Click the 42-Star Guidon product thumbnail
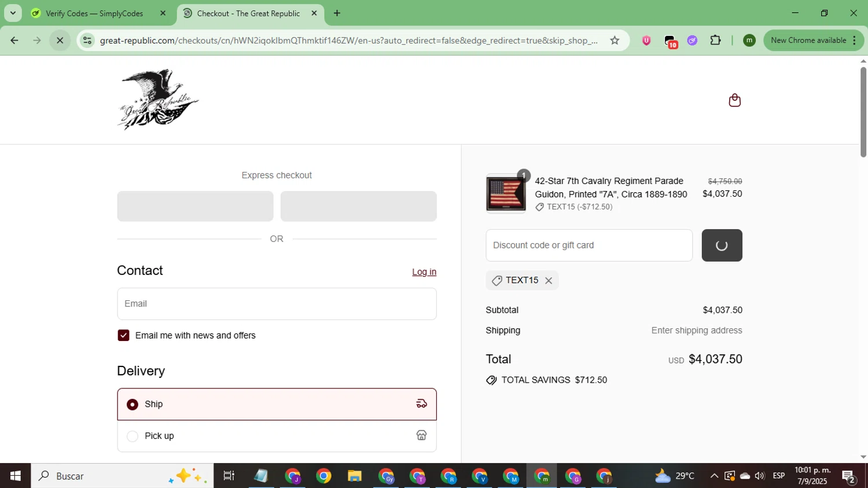This screenshot has height=488, width=868. [x=506, y=193]
